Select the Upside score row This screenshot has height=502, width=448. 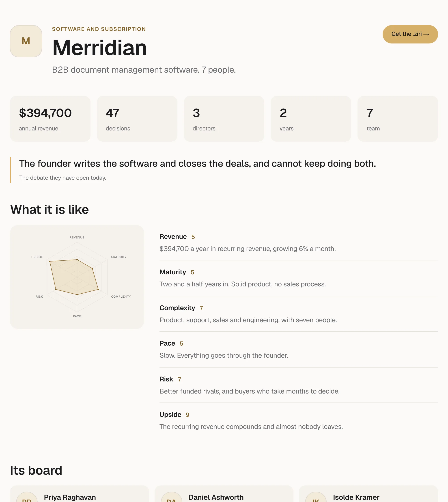pos(299,421)
